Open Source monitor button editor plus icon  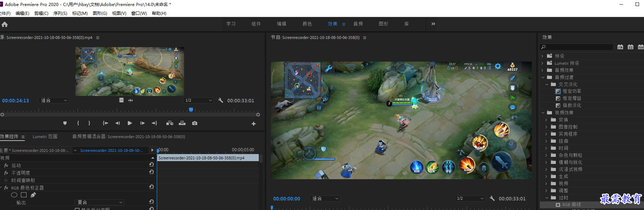tap(253, 124)
